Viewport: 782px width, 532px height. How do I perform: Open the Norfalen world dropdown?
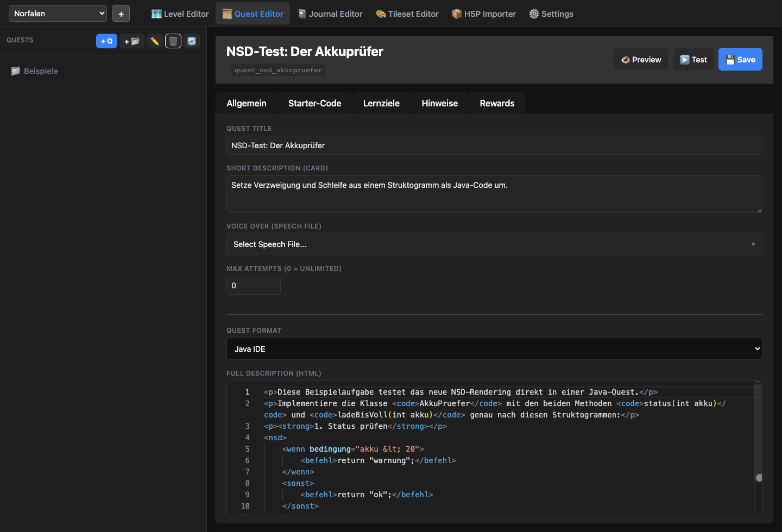tap(57, 13)
